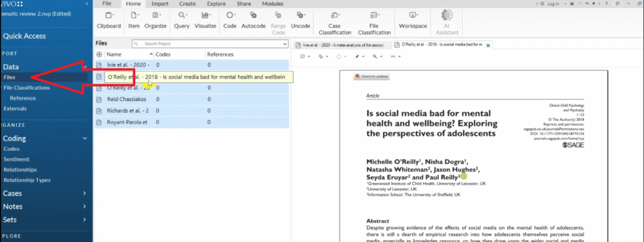
Task: Run Autocode from the ribbon
Action: 253,20
